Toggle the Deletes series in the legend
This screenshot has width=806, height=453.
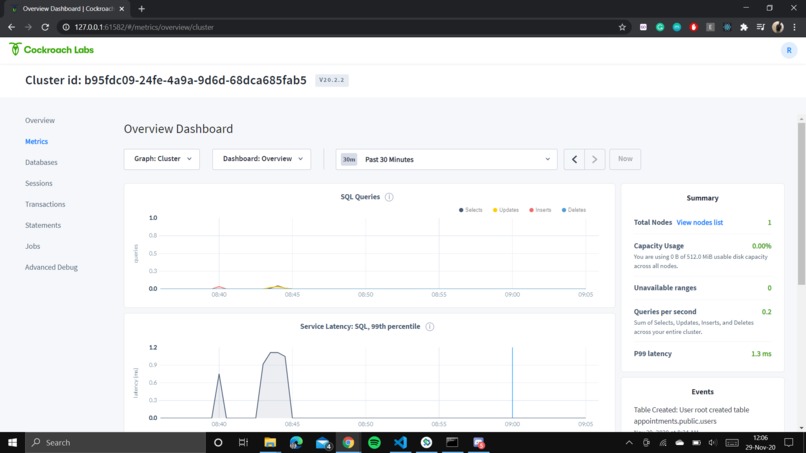tap(574, 210)
